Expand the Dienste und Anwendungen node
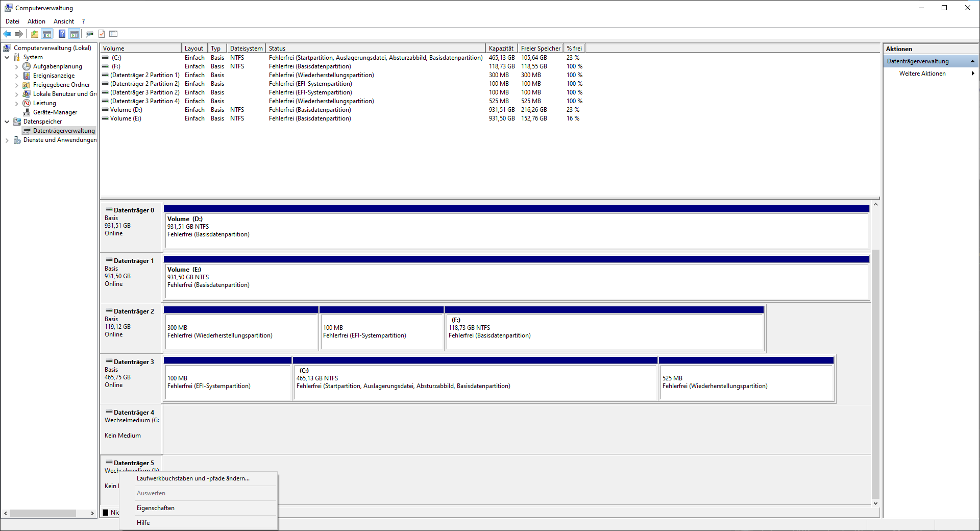The height and width of the screenshot is (531, 980). (x=7, y=140)
